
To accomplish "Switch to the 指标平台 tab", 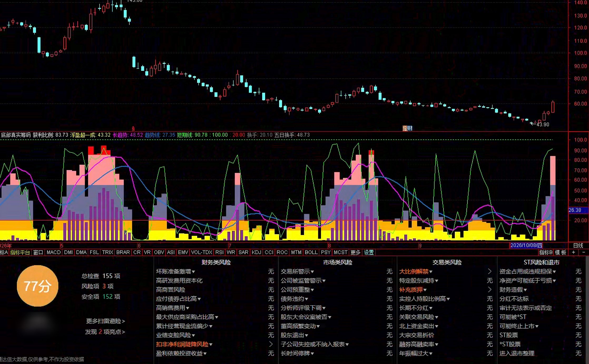I will 20,252.
